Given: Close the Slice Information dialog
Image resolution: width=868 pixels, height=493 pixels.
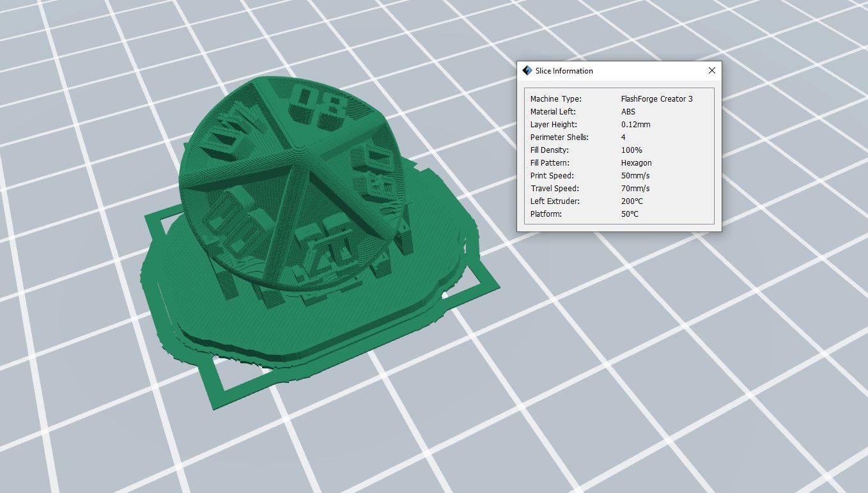Looking at the screenshot, I should tap(711, 71).
